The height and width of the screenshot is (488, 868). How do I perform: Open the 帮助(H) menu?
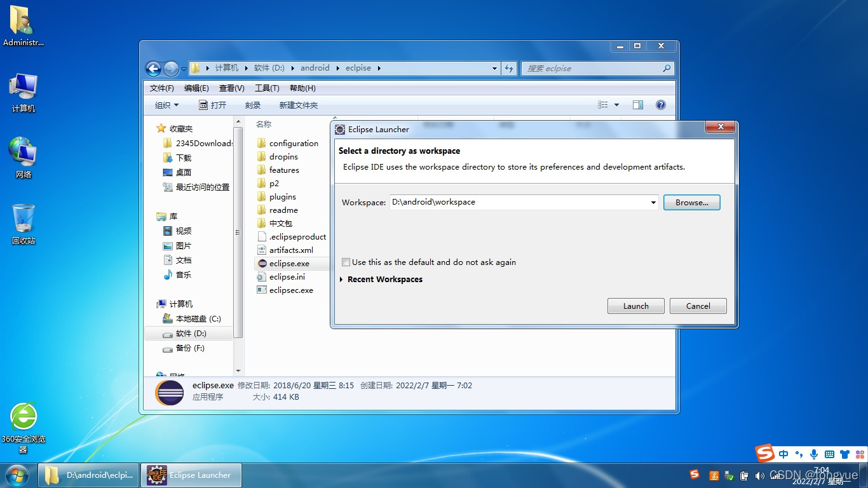coord(302,88)
